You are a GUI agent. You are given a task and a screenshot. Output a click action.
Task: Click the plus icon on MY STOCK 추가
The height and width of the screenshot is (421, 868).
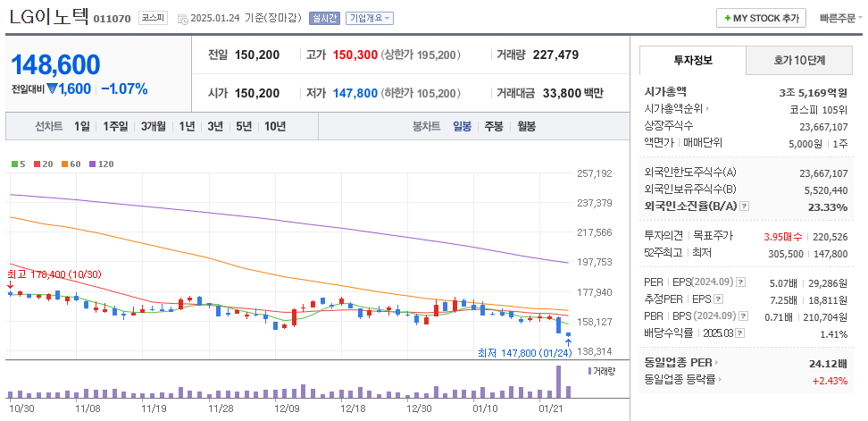tap(727, 19)
